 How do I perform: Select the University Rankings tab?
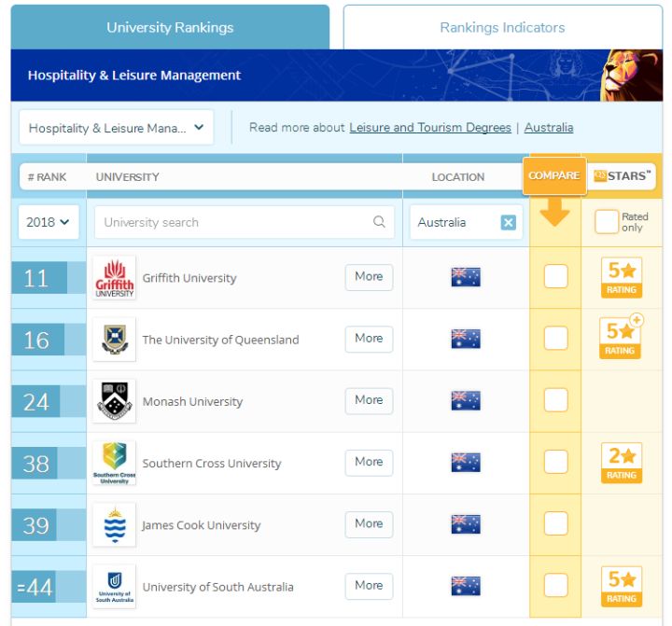[170, 27]
